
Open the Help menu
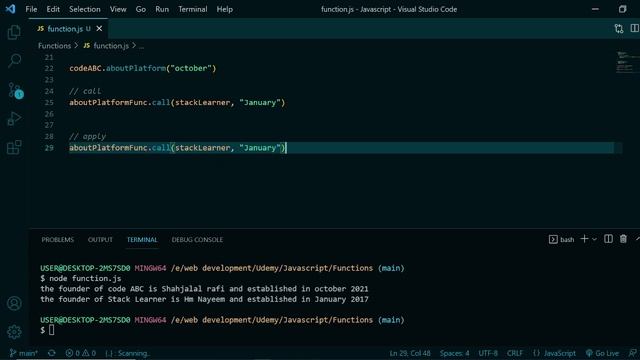(x=224, y=9)
